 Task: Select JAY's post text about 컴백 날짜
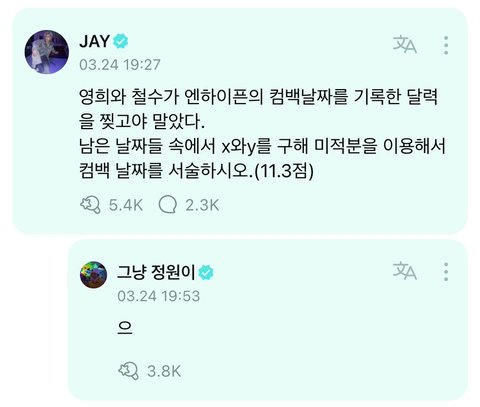click(x=262, y=134)
